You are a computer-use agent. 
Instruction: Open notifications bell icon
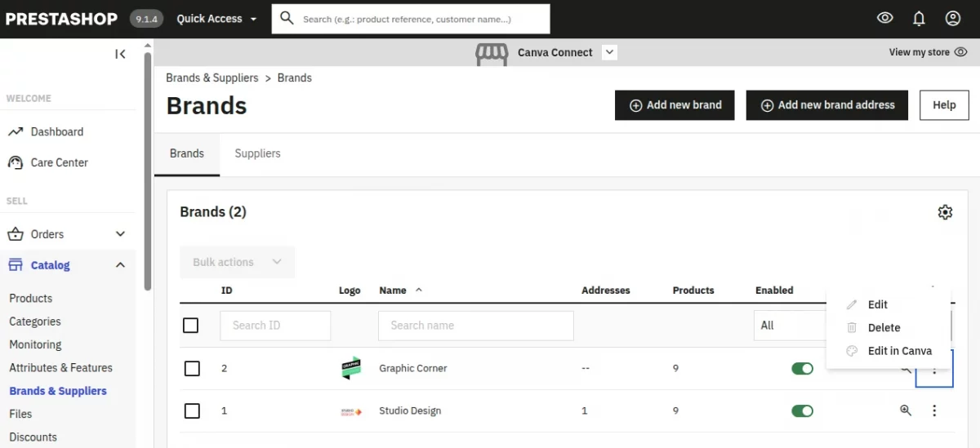pyautogui.click(x=919, y=18)
